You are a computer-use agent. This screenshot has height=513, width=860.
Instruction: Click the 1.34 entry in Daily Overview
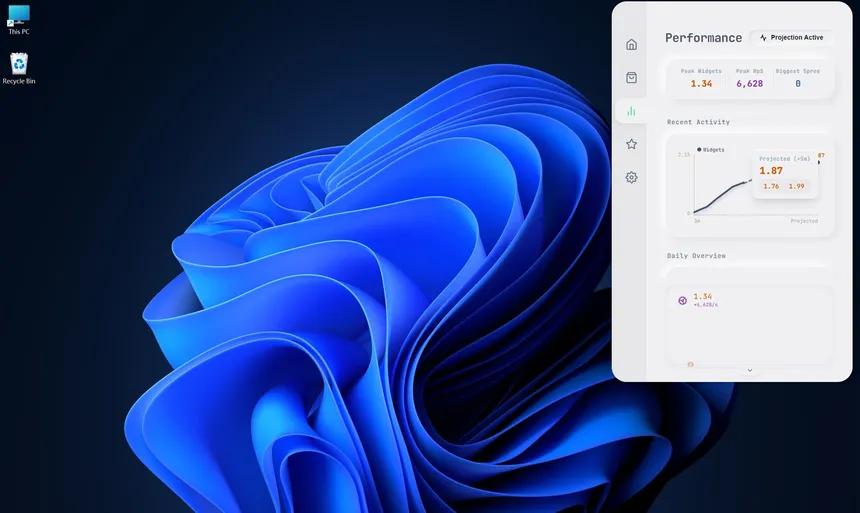(x=703, y=296)
